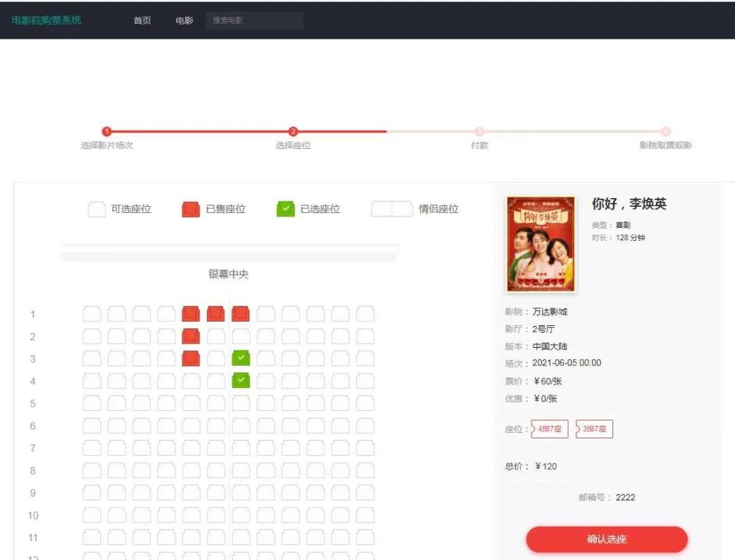The width and height of the screenshot is (735, 560).
Task: Deselect the green seat in row 4
Action: tap(240, 380)
